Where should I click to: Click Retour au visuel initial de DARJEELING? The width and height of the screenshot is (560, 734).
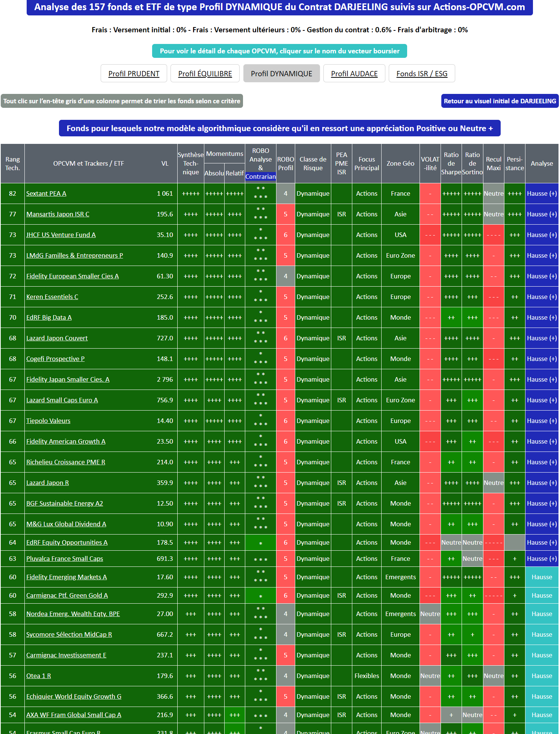coord(500,101)
